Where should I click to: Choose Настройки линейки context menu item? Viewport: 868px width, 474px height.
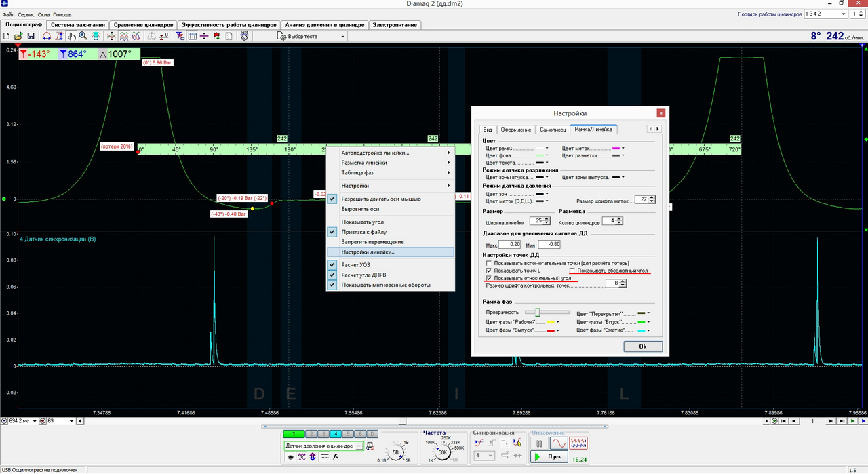click(390, 252)
